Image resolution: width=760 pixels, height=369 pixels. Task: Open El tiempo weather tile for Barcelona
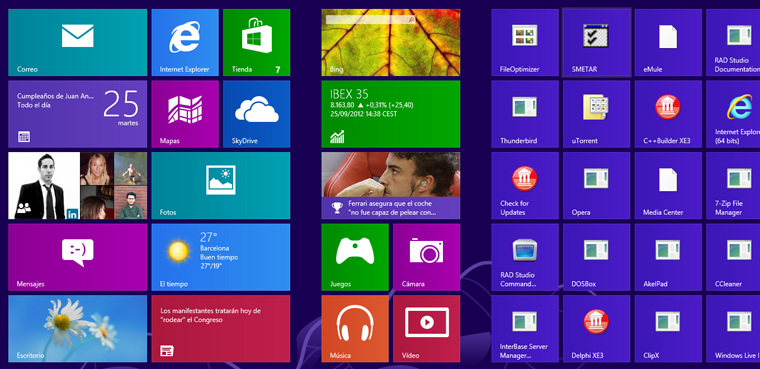pos(221,257)
